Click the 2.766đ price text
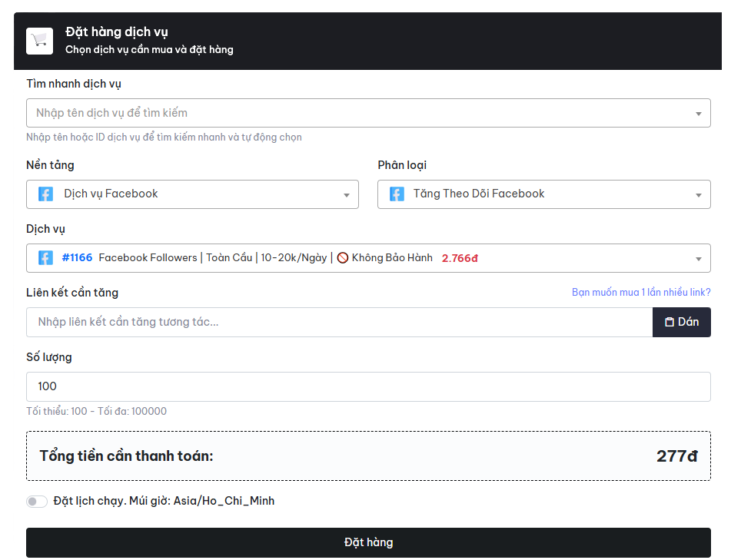 tap(460, 258)
